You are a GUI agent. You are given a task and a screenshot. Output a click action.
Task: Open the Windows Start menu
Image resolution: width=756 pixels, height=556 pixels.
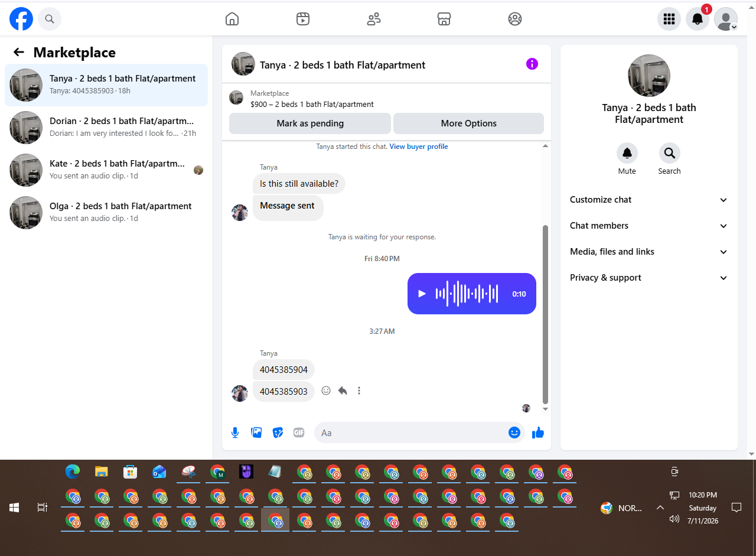coord(14,508)
